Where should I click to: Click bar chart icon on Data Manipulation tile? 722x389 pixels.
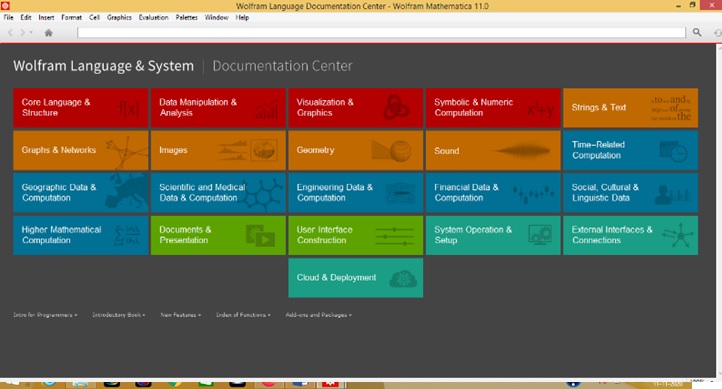(267, 110)
